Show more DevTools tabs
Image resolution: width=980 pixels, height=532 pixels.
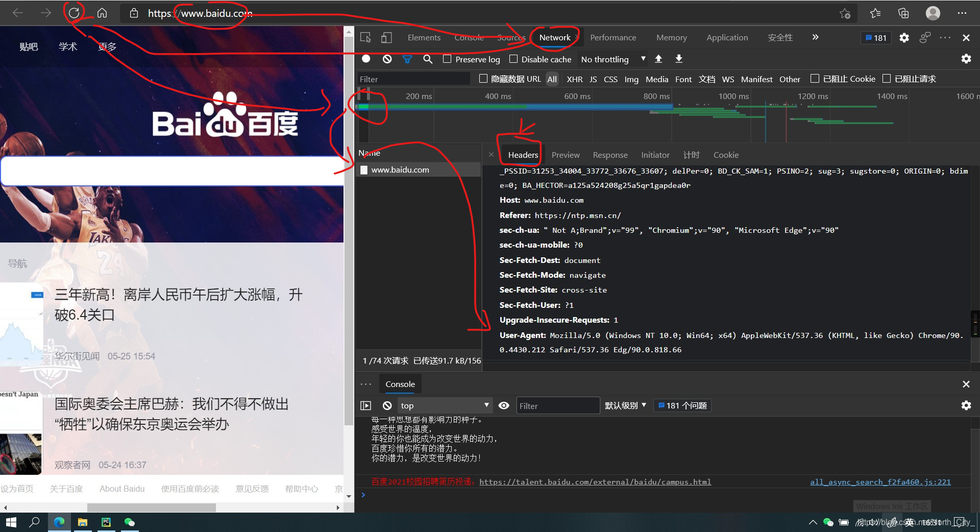(x=815, y=37)
